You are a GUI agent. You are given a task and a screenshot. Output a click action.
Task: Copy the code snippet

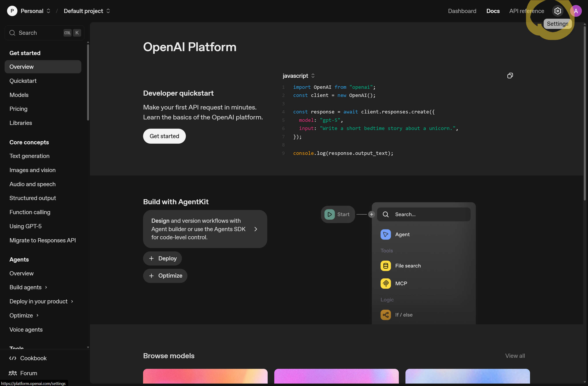(510, 76)
